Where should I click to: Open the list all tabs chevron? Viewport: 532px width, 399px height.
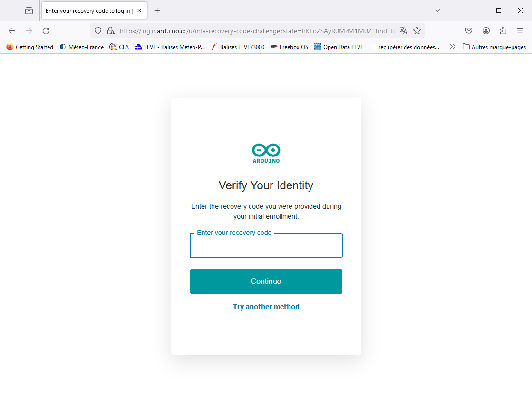[436, 10]
